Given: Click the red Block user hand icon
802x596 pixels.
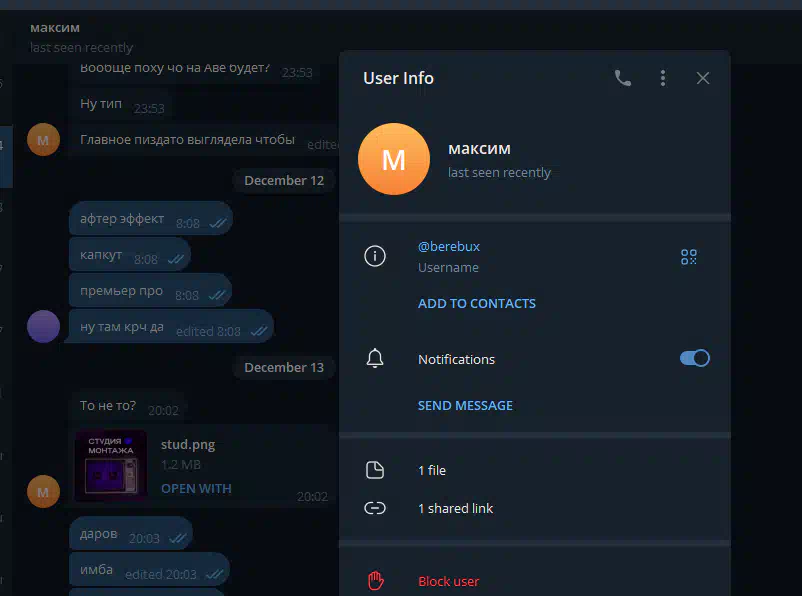Looking at the screenshot, I should point(375,581).
